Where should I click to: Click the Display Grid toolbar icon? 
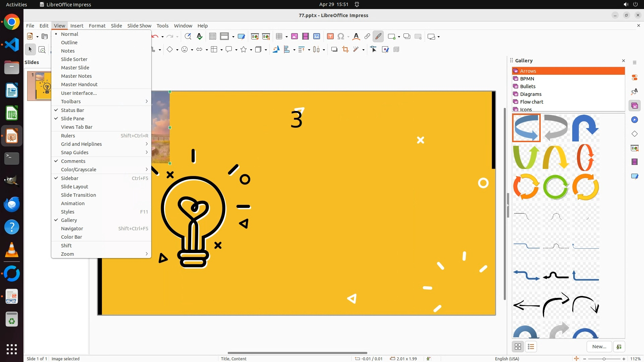[x=212, y=37]
